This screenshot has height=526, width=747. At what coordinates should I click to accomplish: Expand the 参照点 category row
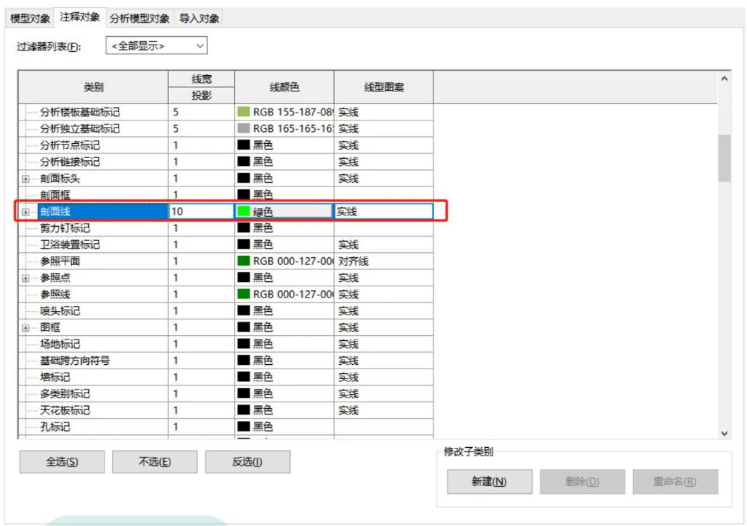pyautogui.click(x=26, y=278)
